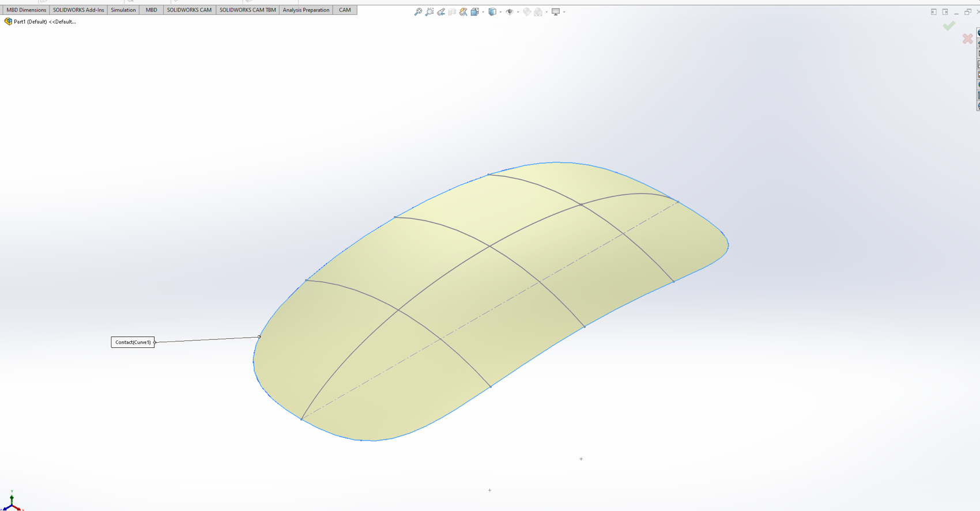Toggle the Hide/Show Items eye icon
Viewport: 980px width, 511px height.
[x=510, y=12]
